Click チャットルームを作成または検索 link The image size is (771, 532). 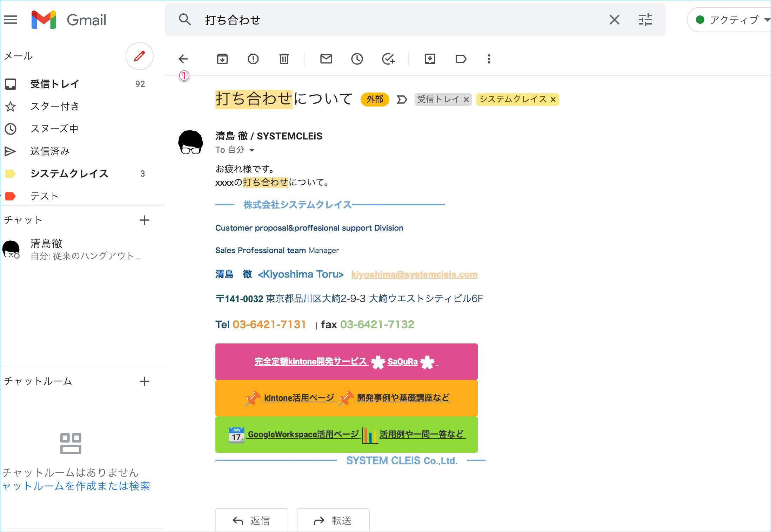(x=76, y=486)
